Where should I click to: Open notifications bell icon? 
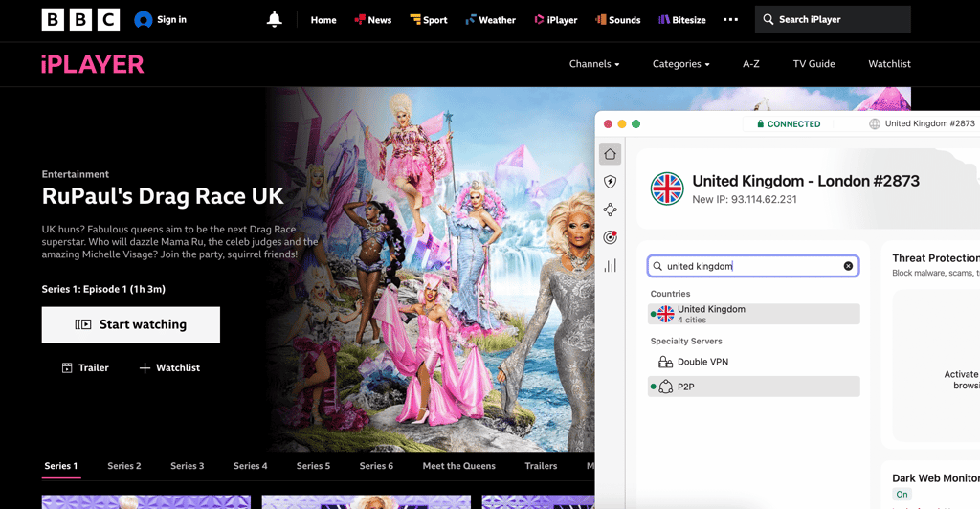275,20
